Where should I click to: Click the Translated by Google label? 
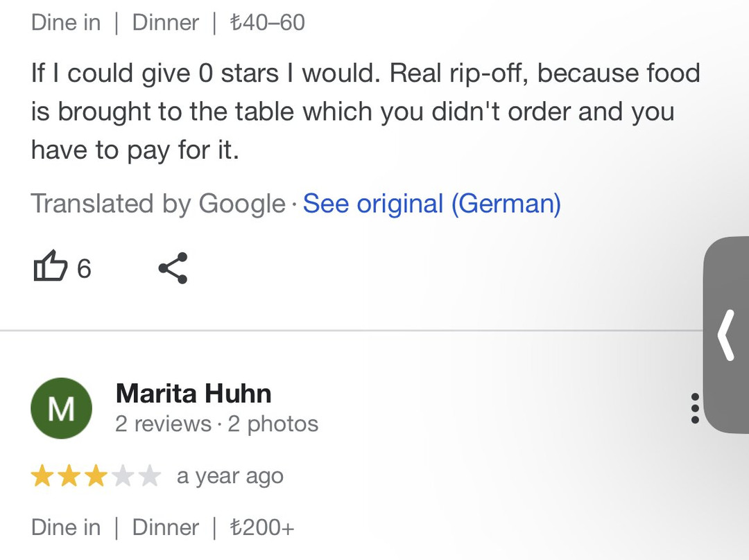(x=158, y=204)
